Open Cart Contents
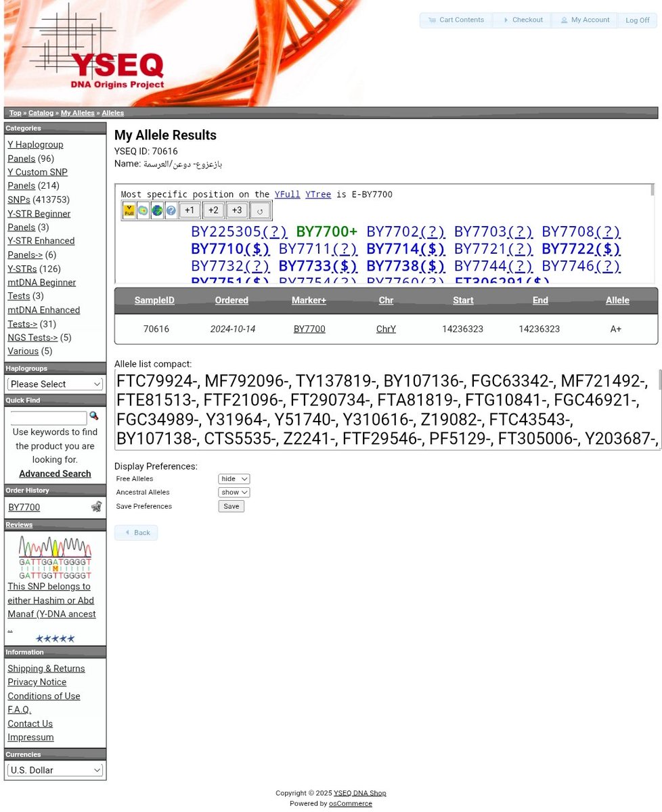The image size is (662, 812). coord(456,20)
